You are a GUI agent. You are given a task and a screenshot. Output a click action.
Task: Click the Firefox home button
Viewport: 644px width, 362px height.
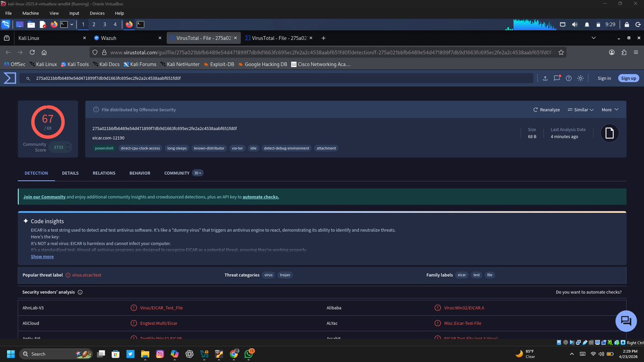[x=44, y=53]
